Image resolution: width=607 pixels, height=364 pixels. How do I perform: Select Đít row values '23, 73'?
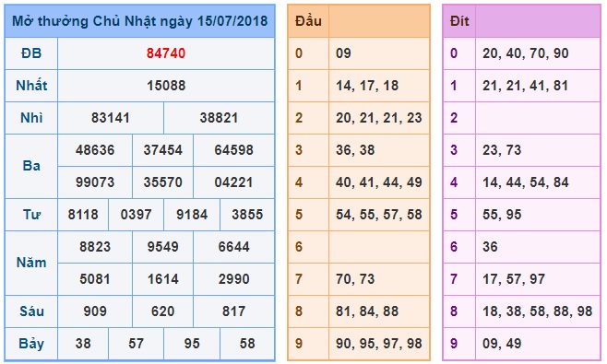click(502, 150)
